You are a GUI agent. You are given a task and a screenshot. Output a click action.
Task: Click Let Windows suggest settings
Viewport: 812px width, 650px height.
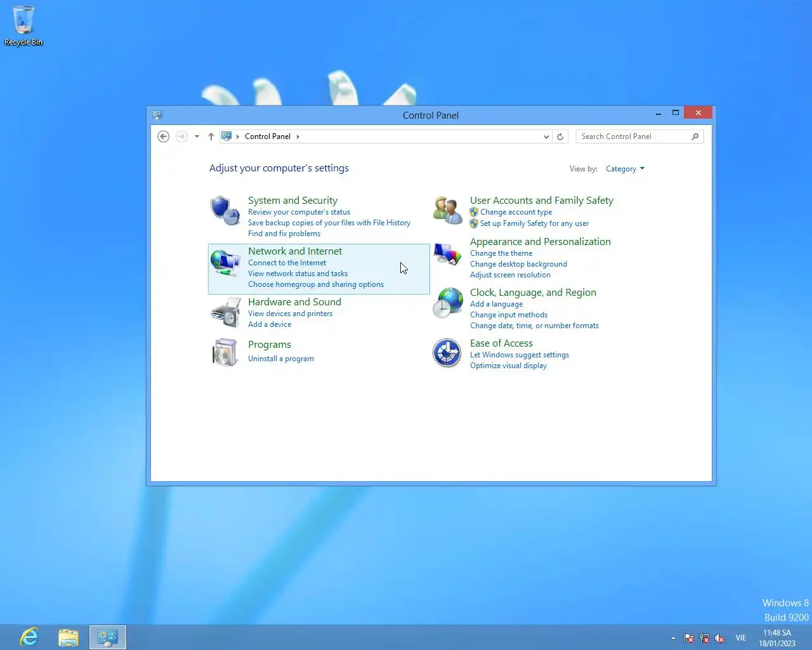[520, 355]
